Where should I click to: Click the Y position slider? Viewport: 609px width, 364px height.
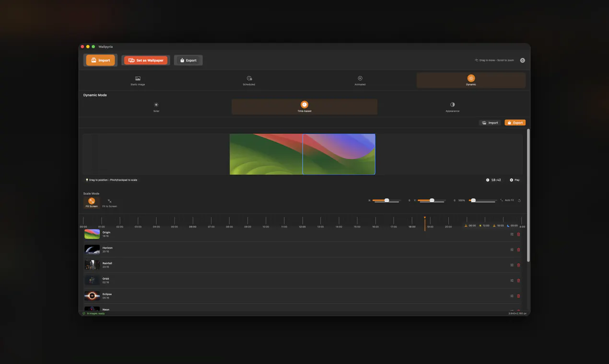[432, 200]
